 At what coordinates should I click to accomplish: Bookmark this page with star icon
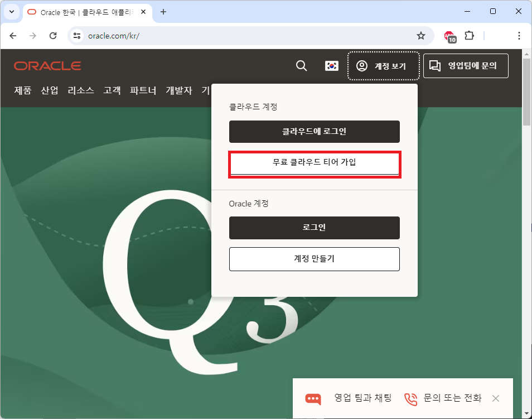click(x=420, y=36)
